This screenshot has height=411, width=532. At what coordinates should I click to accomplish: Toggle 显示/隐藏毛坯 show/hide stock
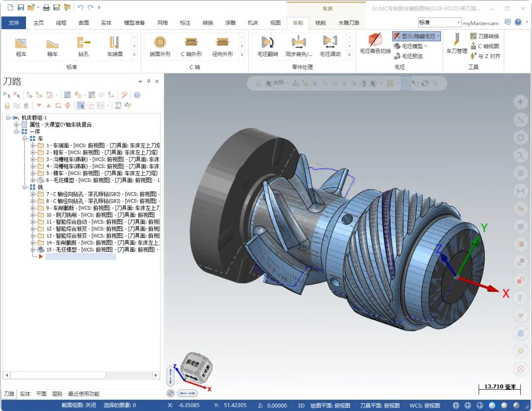416,36
